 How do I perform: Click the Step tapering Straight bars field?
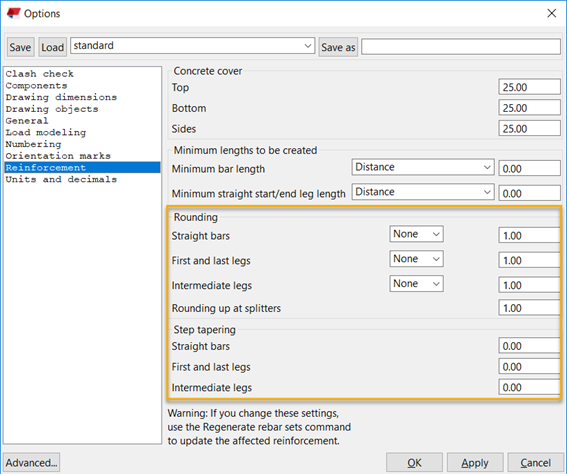pyautogui.click(x=529, y=346)
